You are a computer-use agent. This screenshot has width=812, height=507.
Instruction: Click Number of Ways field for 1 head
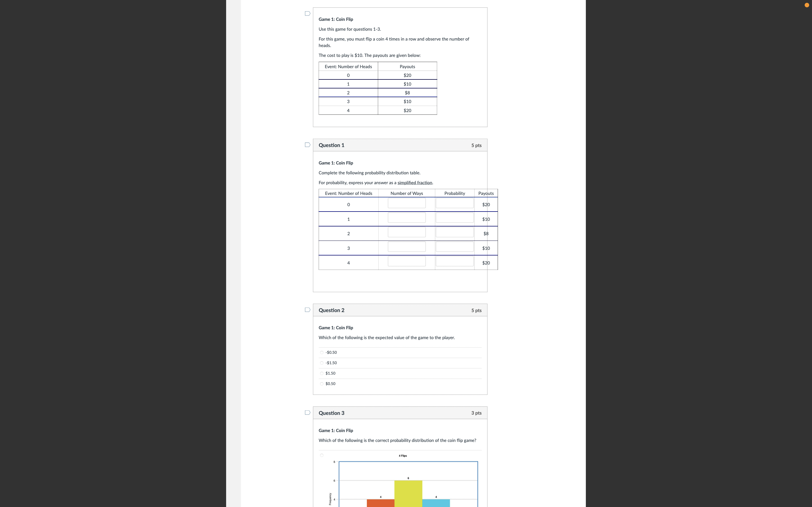point(406,218)
